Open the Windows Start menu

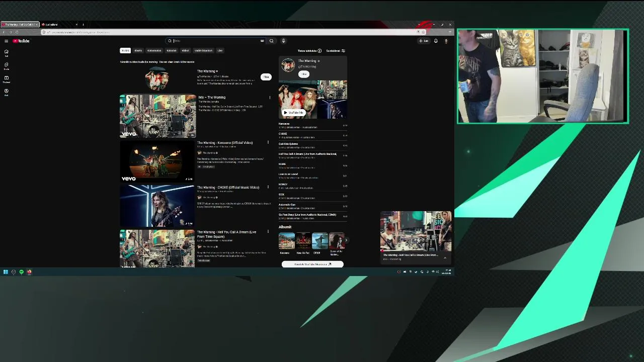6,272
